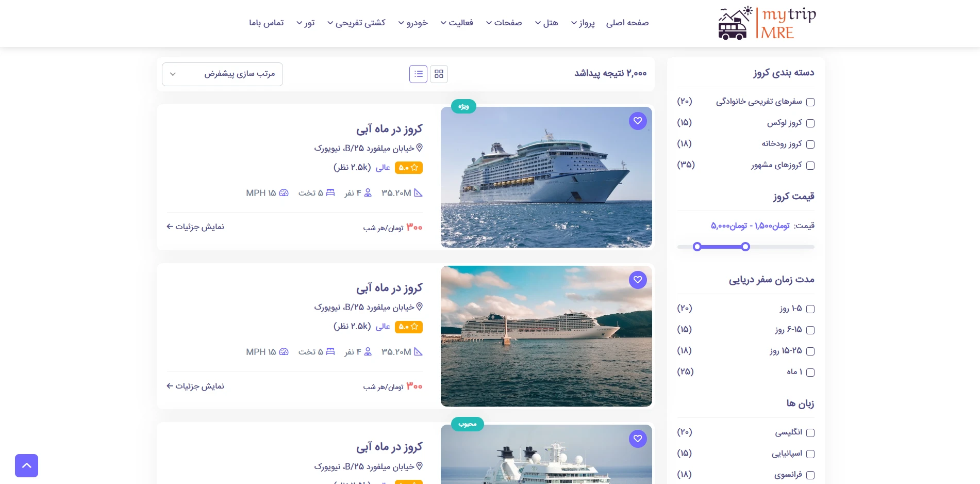Click نمایش جزئیات link of first cruise
This screenshot has width=980, height=484.
(x=195, y=227)
